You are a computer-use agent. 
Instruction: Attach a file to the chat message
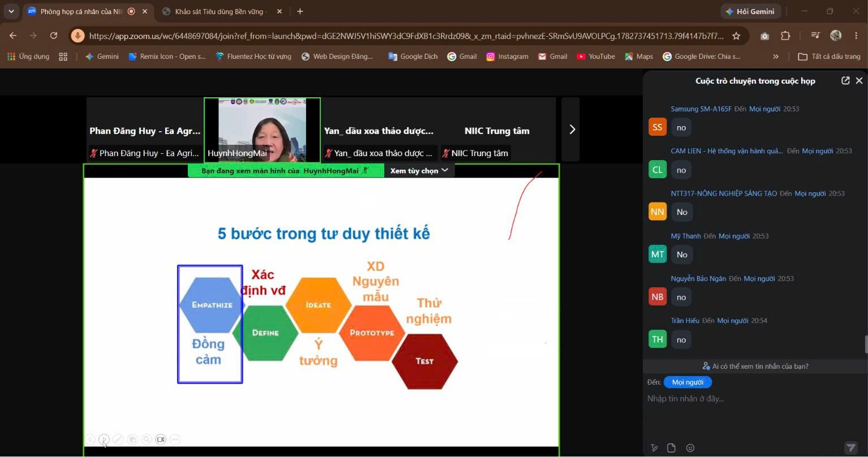[672, 448]
